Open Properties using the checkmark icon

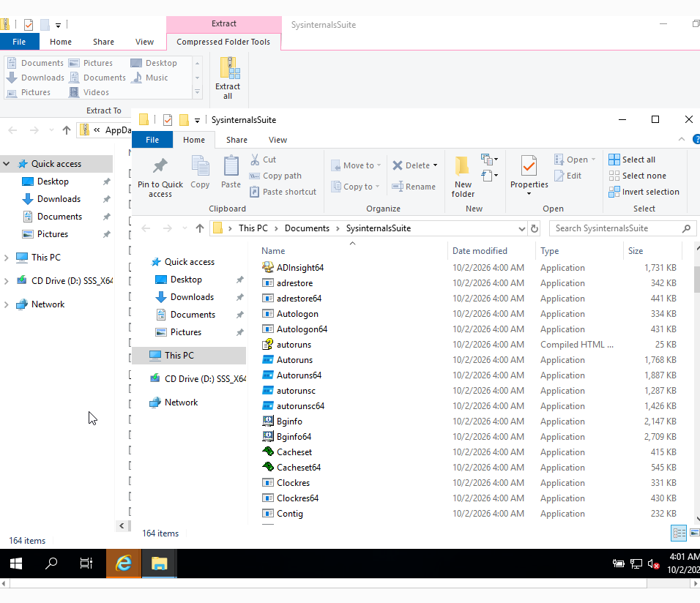529,166
